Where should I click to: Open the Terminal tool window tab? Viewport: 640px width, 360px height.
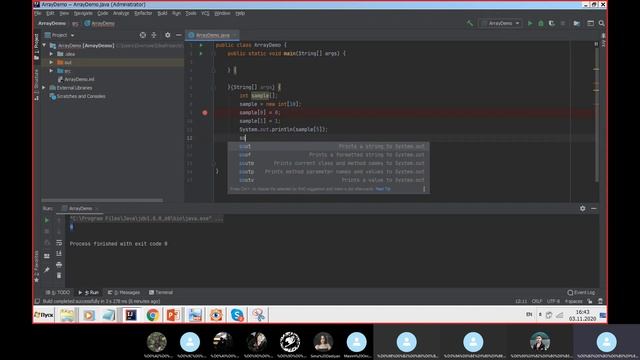pyautogui.click(x=161, y=292)
